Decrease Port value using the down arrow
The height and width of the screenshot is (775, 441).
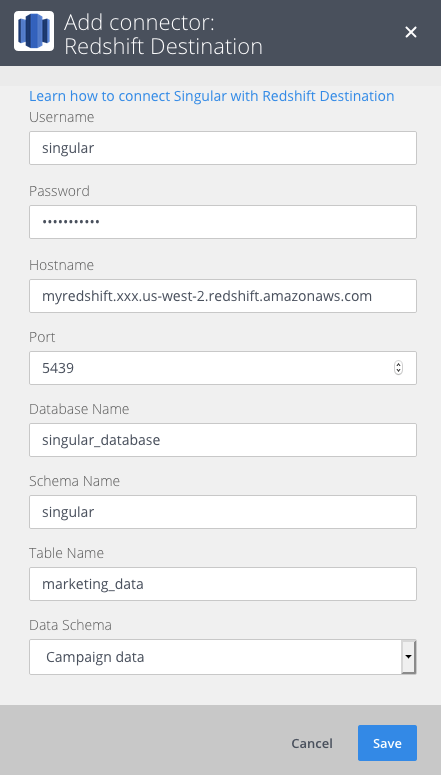[398, 371]
